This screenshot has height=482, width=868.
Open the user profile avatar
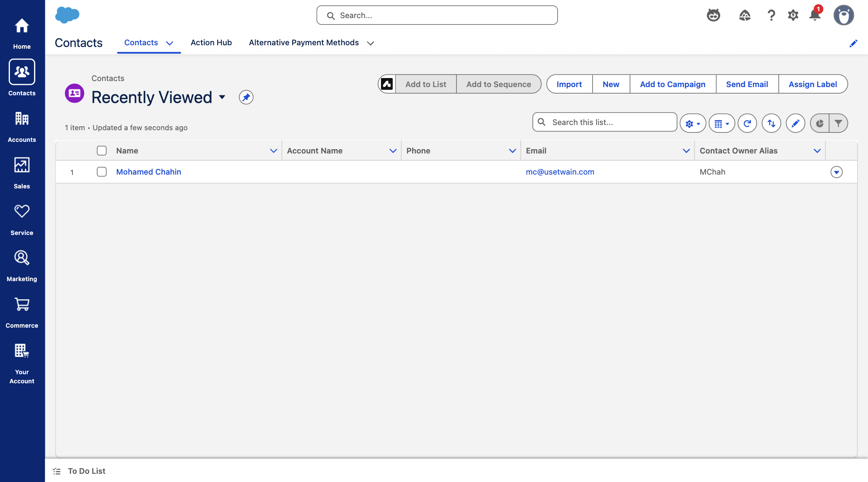(843, 16)
